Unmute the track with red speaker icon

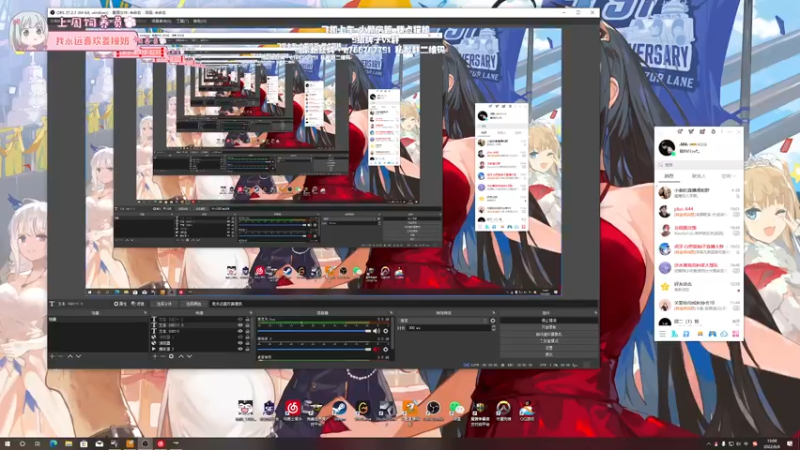tap(377, 349)
